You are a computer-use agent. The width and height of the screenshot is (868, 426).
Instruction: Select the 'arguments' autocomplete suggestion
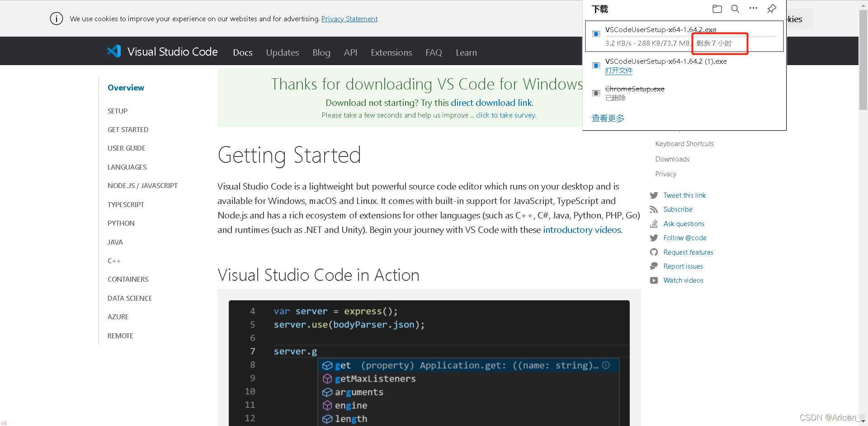(x=359, y=392)
